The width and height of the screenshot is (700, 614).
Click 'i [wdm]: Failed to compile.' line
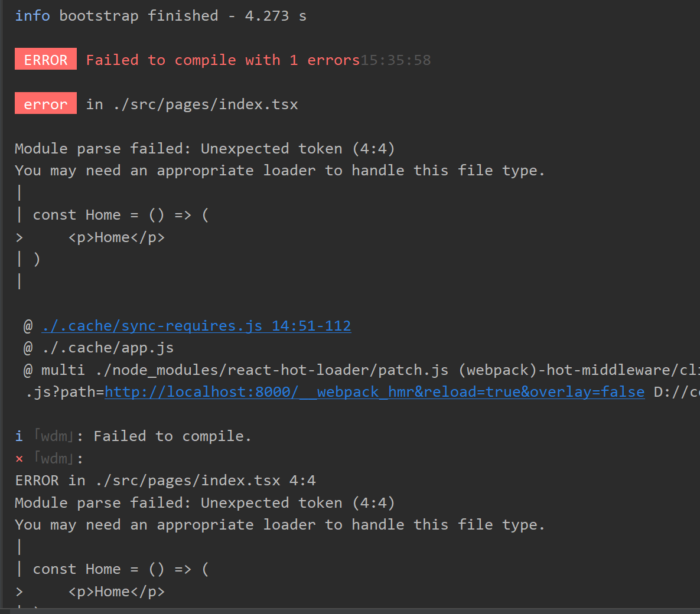click(x=133, y=436)
